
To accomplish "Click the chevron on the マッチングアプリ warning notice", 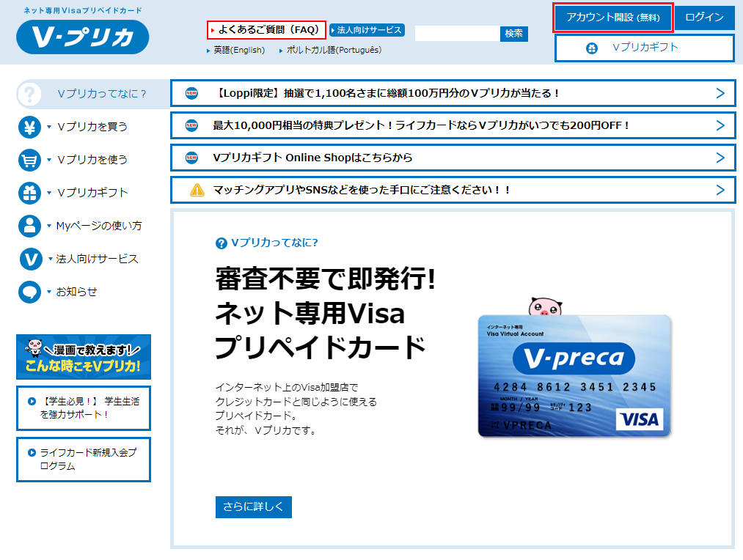I will click(720, 190).
